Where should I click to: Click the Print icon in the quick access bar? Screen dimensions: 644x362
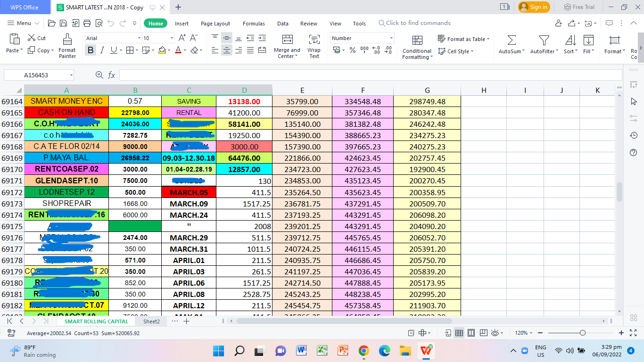coord(87,23)
